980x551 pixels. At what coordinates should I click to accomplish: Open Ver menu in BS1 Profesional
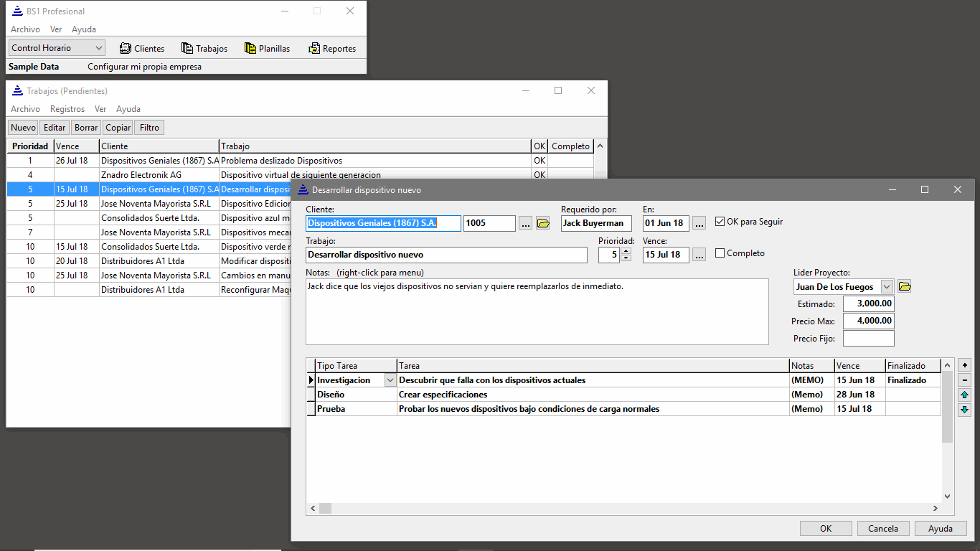pos(56,29)
